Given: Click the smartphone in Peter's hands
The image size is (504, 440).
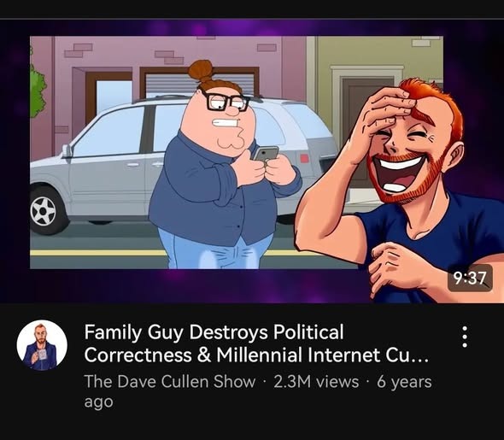Looking at the screenshot, I should point(266,154).
